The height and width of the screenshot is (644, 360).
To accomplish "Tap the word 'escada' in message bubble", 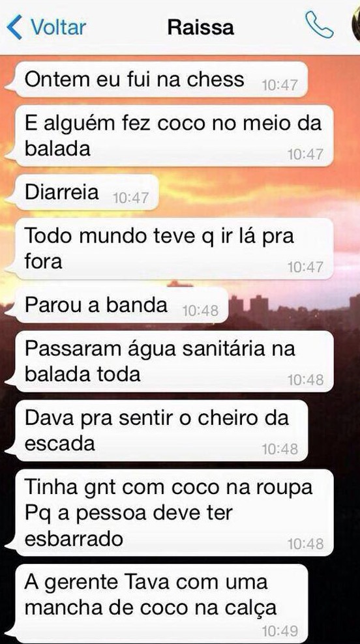I will click(x=60, y=444).
